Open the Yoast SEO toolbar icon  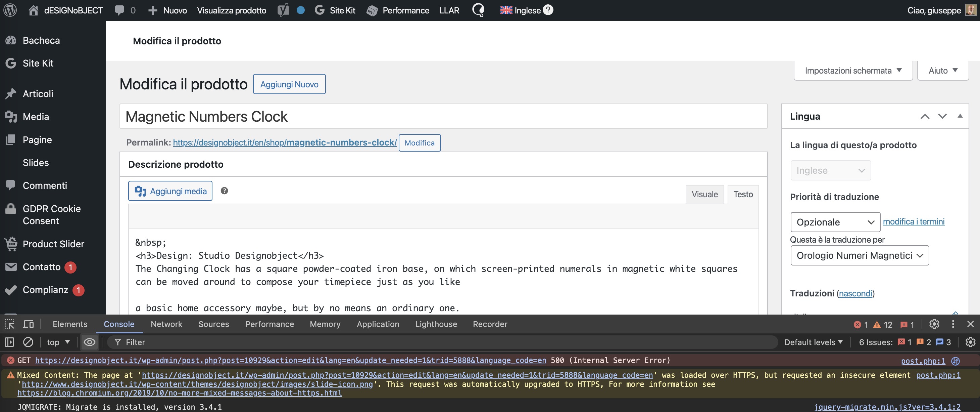[283, 10]
